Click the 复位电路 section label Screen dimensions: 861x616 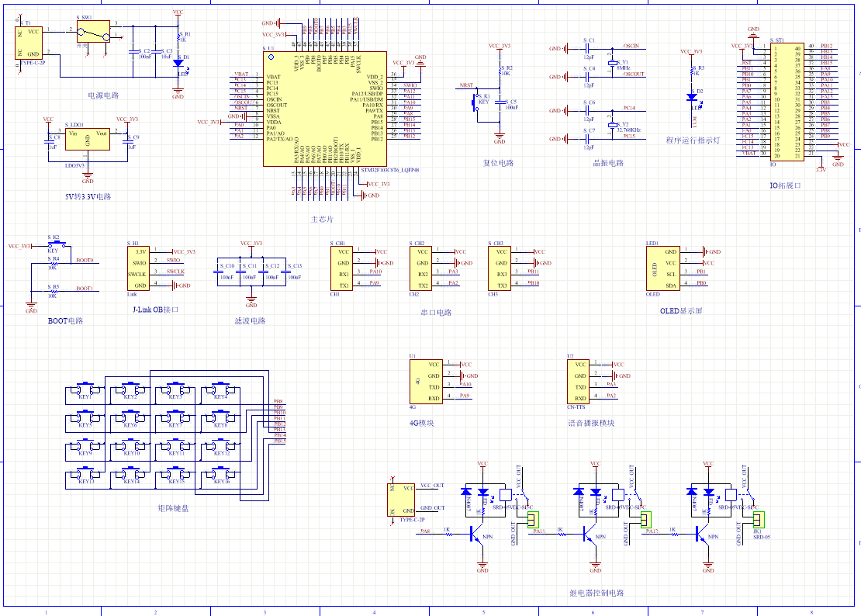coord(498,163)
